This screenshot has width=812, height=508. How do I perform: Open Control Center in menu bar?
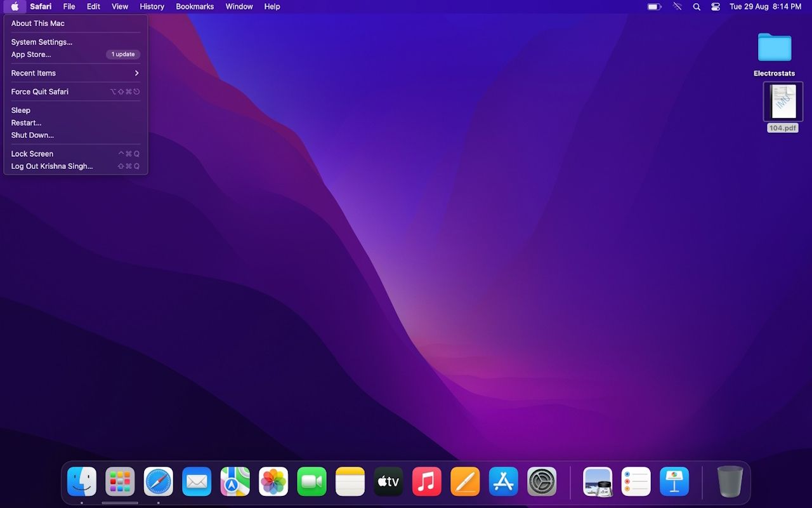click(716, 6)
